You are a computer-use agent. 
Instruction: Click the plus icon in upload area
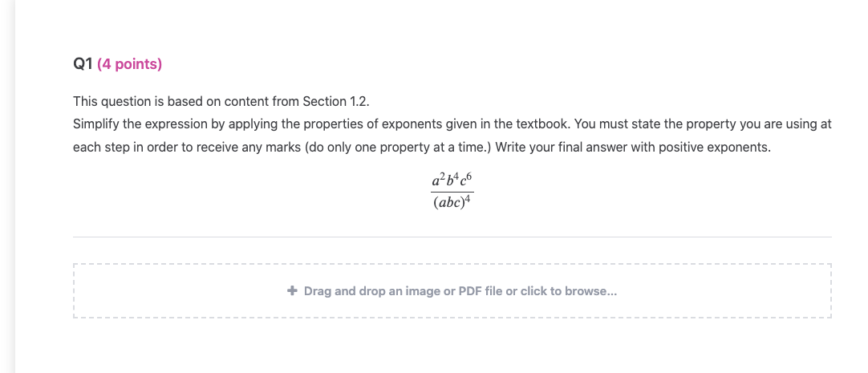point(292,291)
